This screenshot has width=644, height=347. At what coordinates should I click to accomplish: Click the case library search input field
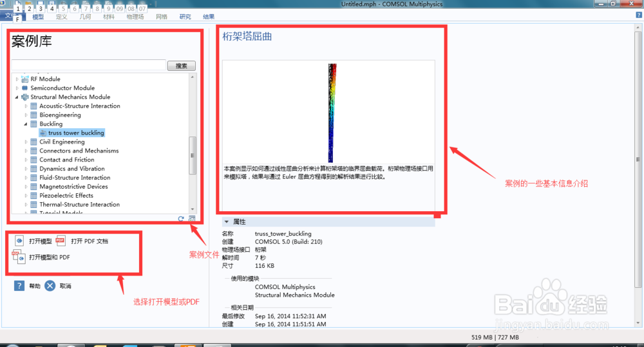pyautogui.click(x=88, y=65)
